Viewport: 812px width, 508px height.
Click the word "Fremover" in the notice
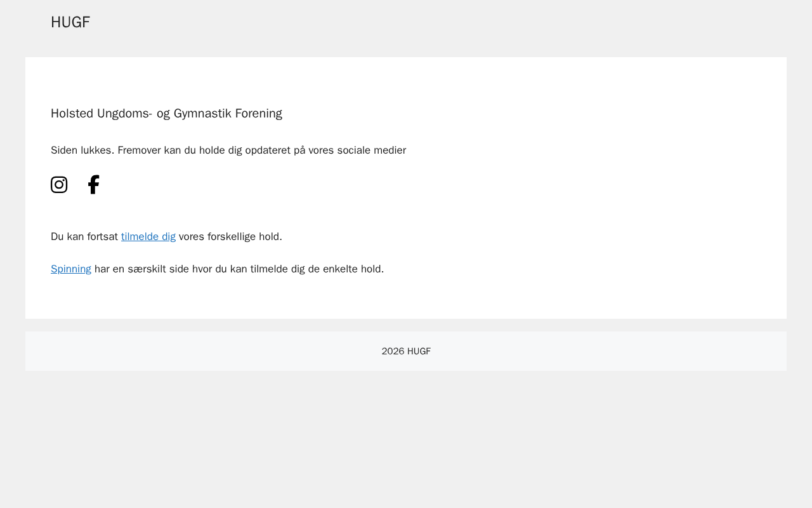(x=141, y=150)
